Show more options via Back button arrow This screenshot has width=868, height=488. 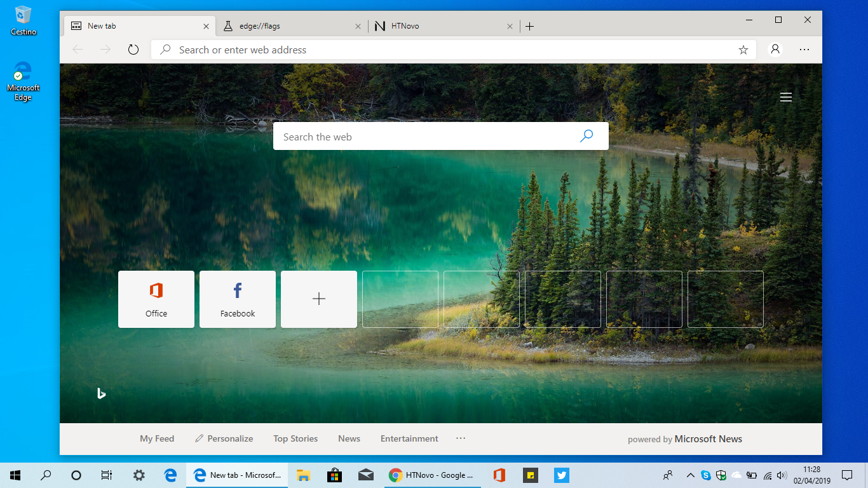coord(76,49)
